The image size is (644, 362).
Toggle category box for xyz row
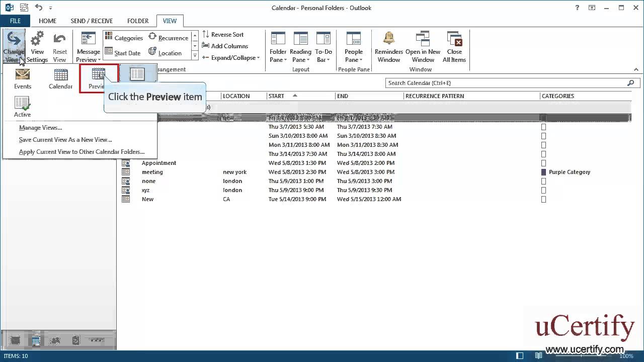click(543, 190)
